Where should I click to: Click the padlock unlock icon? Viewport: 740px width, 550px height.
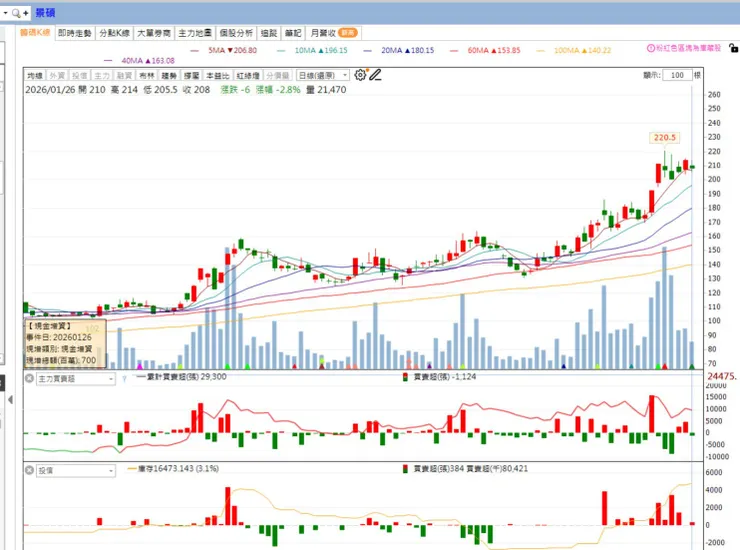click(733, 48)
